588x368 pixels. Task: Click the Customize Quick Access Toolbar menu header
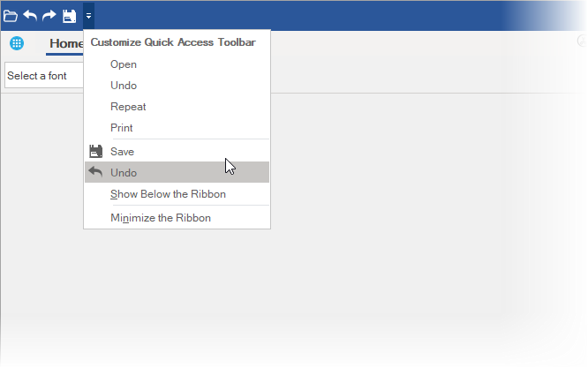174,42
